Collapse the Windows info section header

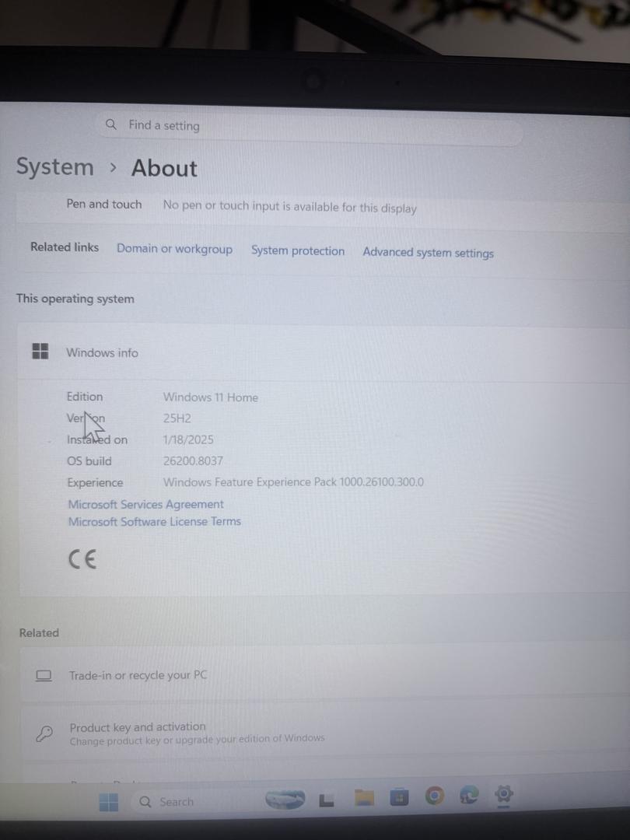pyautogui.click(x=323, y=352)
